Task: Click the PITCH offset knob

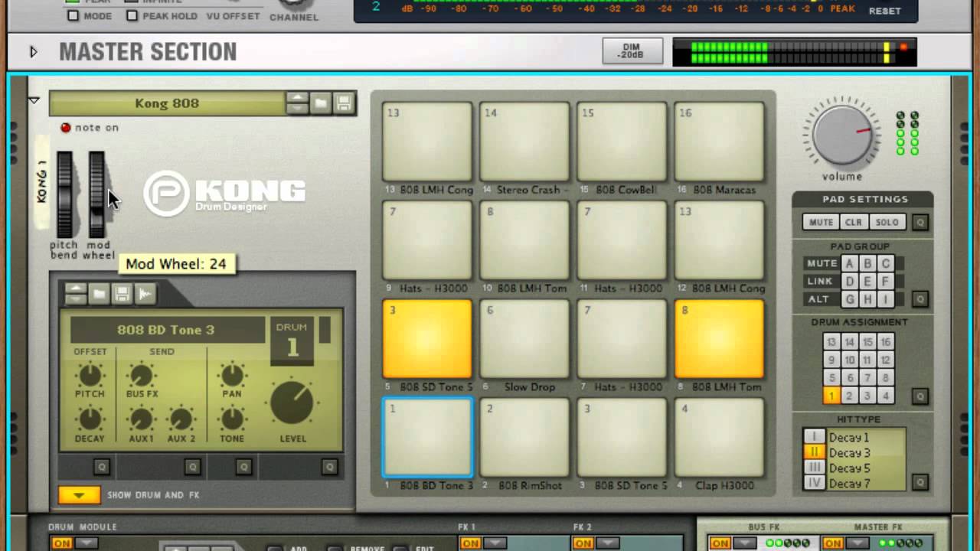Action: (x=90, y=375)
